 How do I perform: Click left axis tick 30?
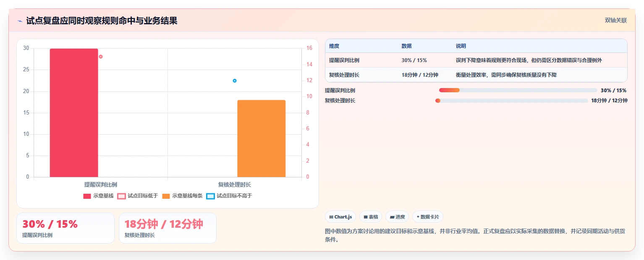pos(26,48)
